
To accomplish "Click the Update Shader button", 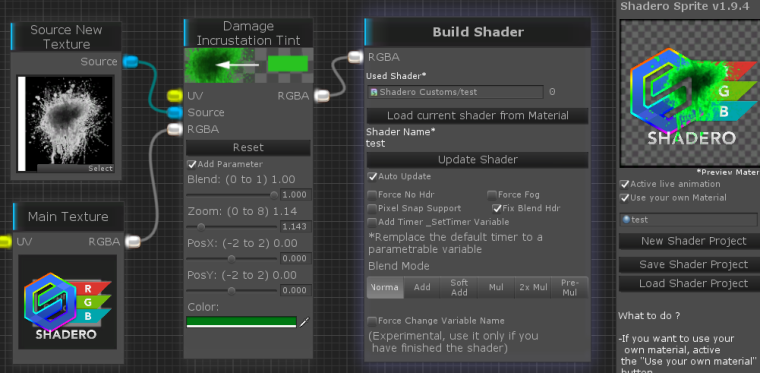I will point(477,160).
